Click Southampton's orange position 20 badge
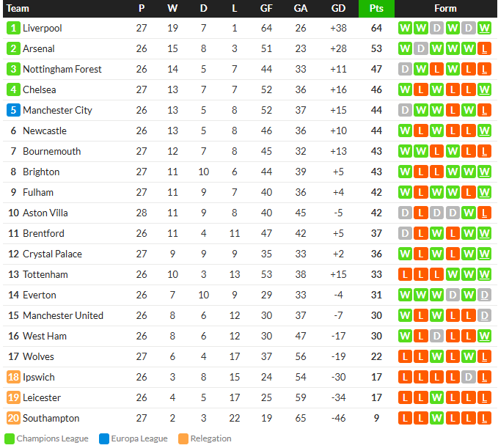 point(13,418)
